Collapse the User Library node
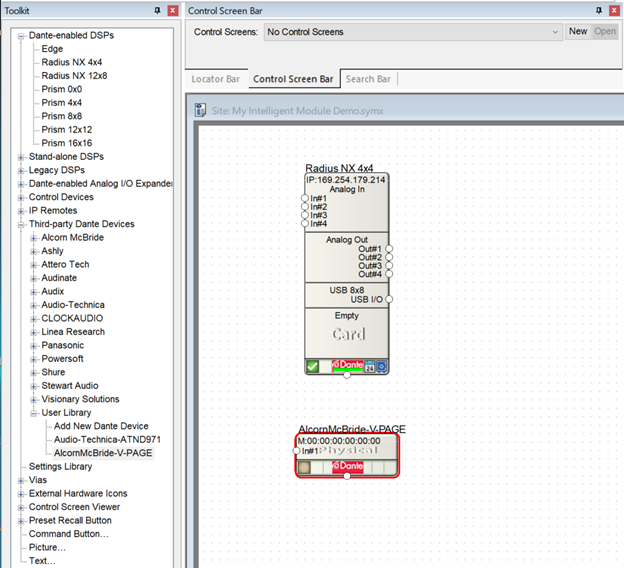 click(34, 413)
